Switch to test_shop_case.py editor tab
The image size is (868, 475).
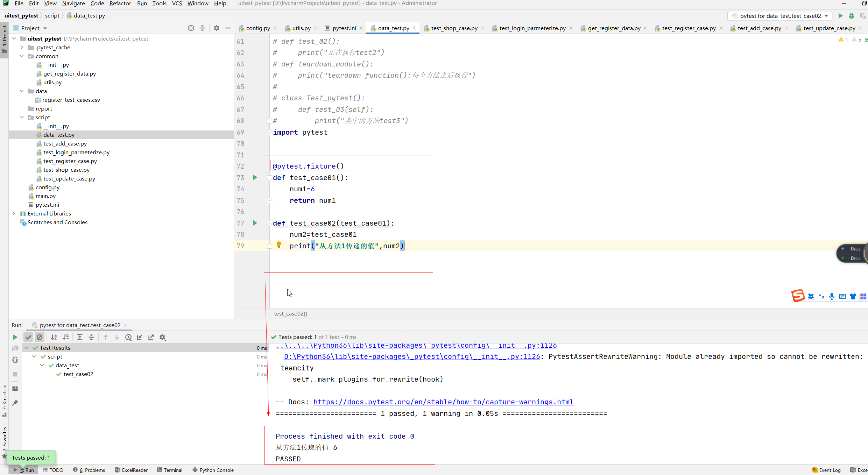[454, 28]
